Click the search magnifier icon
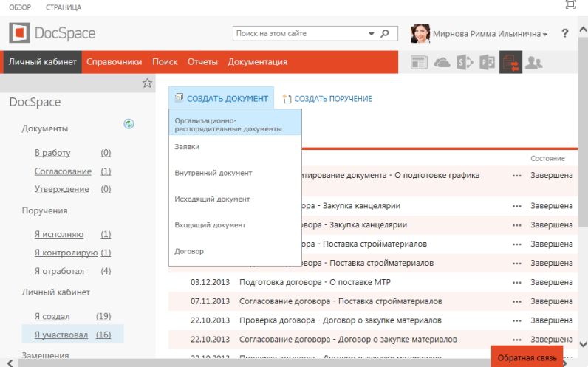Viewport: 588px width, 367px height. point(385,34)
